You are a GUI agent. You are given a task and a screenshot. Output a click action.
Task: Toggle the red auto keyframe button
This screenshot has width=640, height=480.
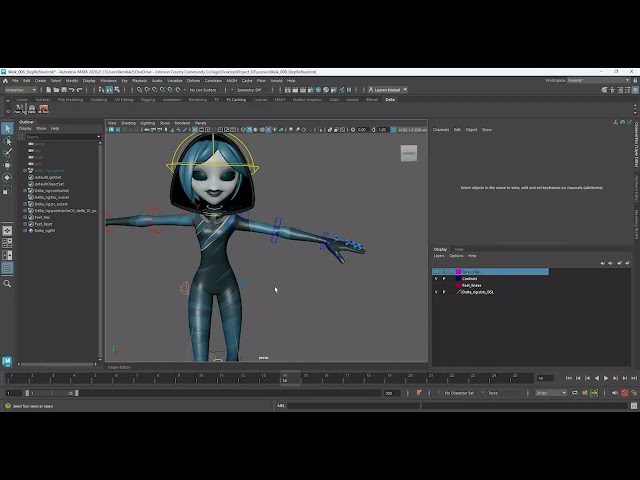point(624,393)
